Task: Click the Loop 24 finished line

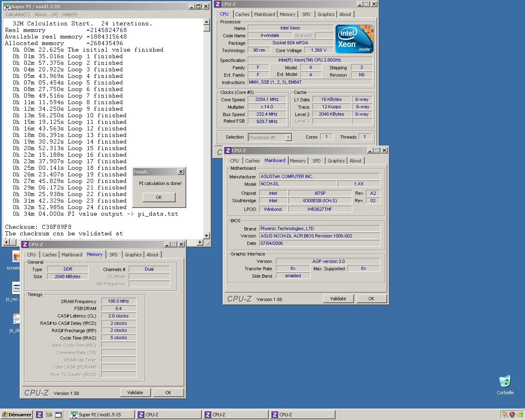Action: tap(69, 207)
